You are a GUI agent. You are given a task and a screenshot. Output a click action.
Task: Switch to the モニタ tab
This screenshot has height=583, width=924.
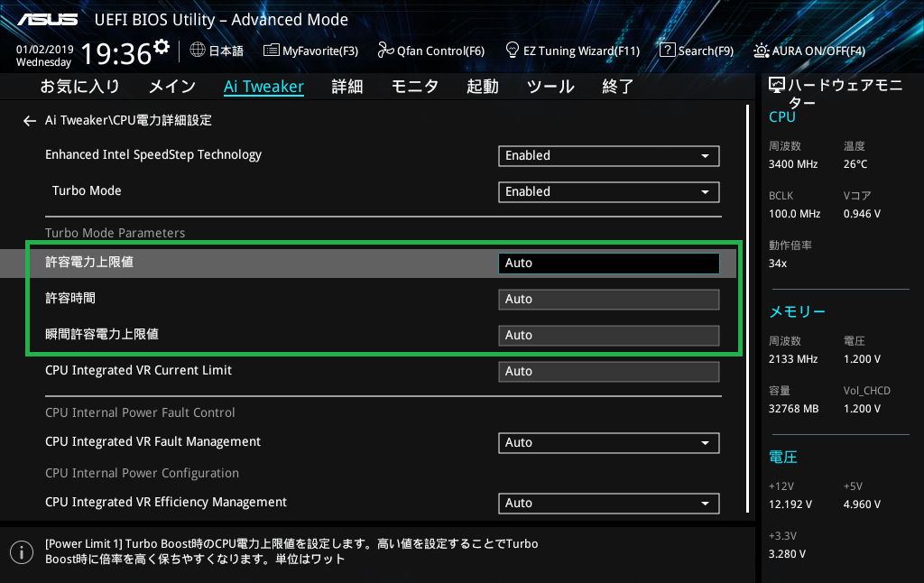tap(415, 87)
